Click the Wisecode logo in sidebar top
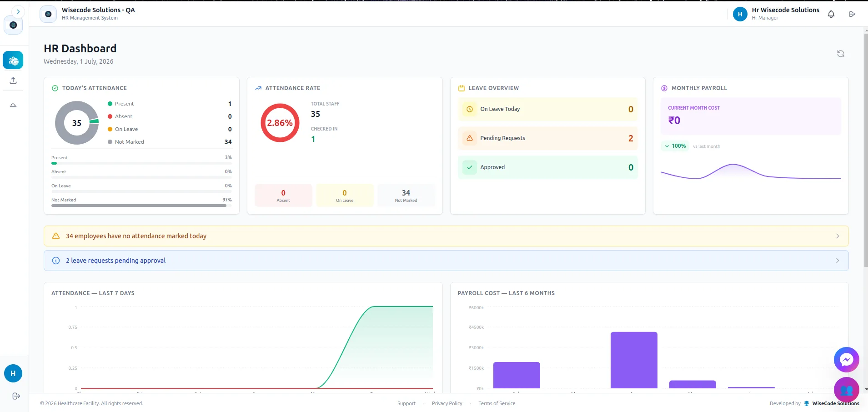This screenshot has width=868, height=412. click(x=13, y=25)
